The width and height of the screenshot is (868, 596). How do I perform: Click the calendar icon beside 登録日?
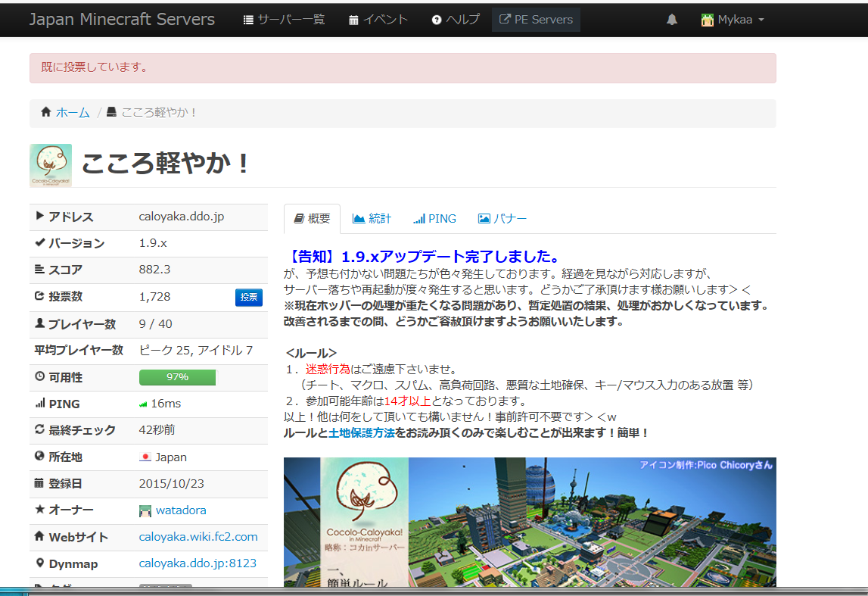[x=39, y=482]
